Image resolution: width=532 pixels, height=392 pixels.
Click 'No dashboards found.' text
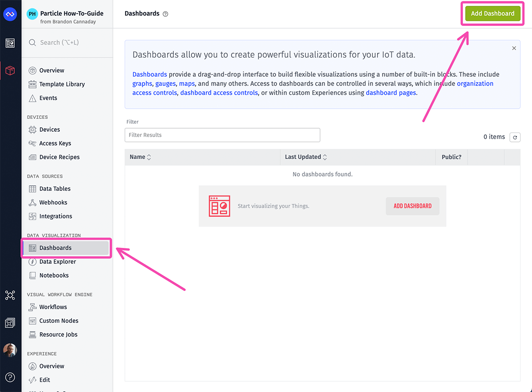tap(322, 174)
